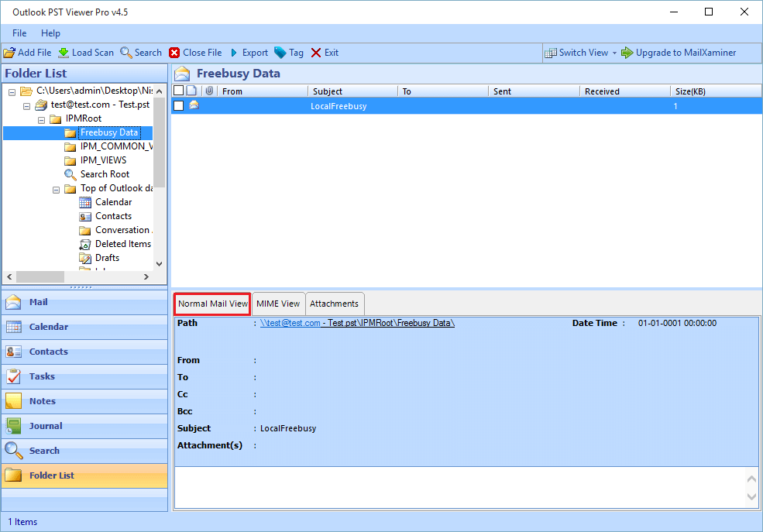The height and width of the screenshot is (532, 763).
Task: Open the Contacts navigation pane
Action: (84, 352)
